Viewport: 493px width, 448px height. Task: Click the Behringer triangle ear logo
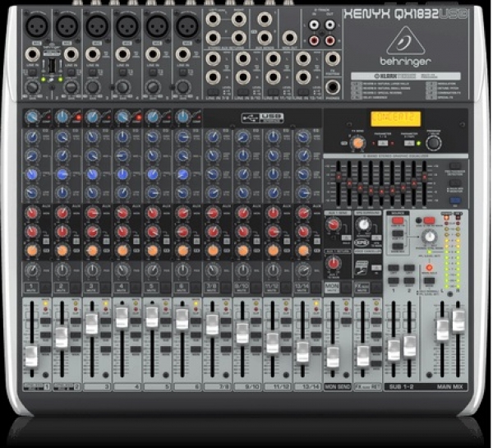405,41
